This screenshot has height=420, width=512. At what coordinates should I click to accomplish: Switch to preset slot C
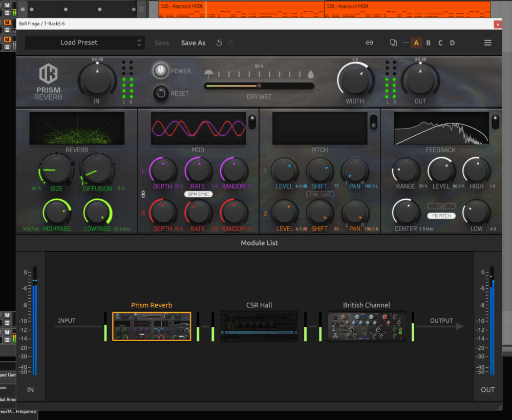click(440, 43)
